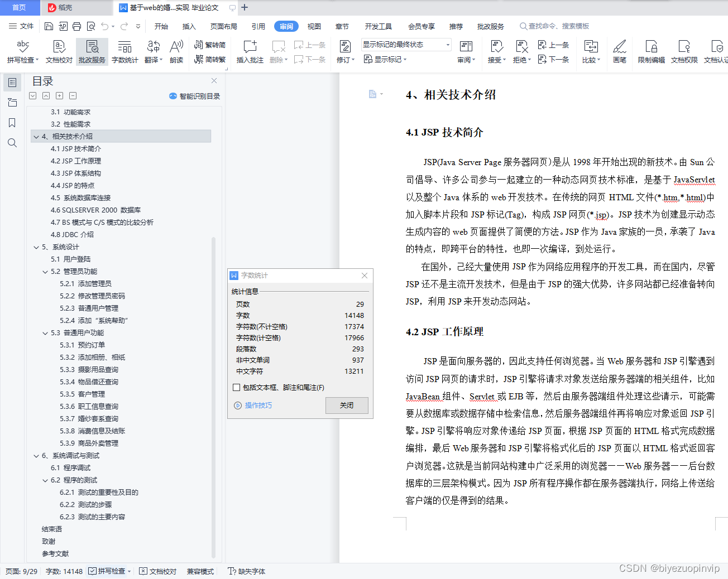Open the 审阅 review pane icon
This screenshot has width=728, height=579.
pyautogui.click(x=466, y=46)
